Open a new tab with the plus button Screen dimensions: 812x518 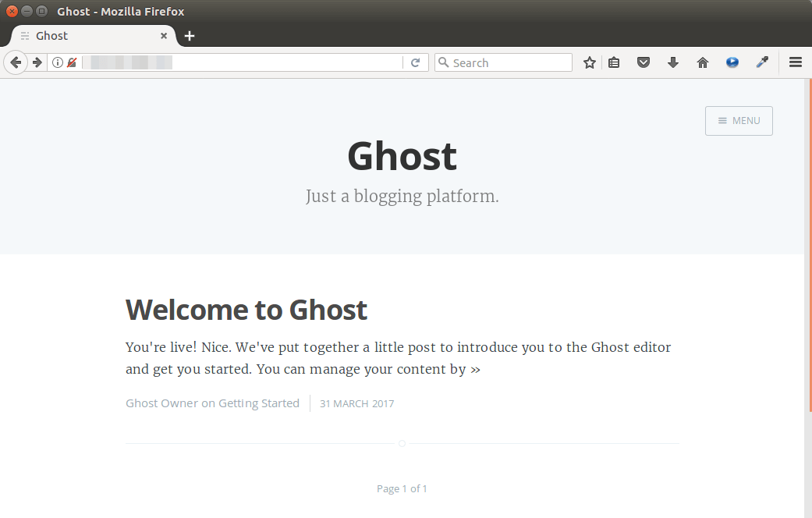coord(190,36)
